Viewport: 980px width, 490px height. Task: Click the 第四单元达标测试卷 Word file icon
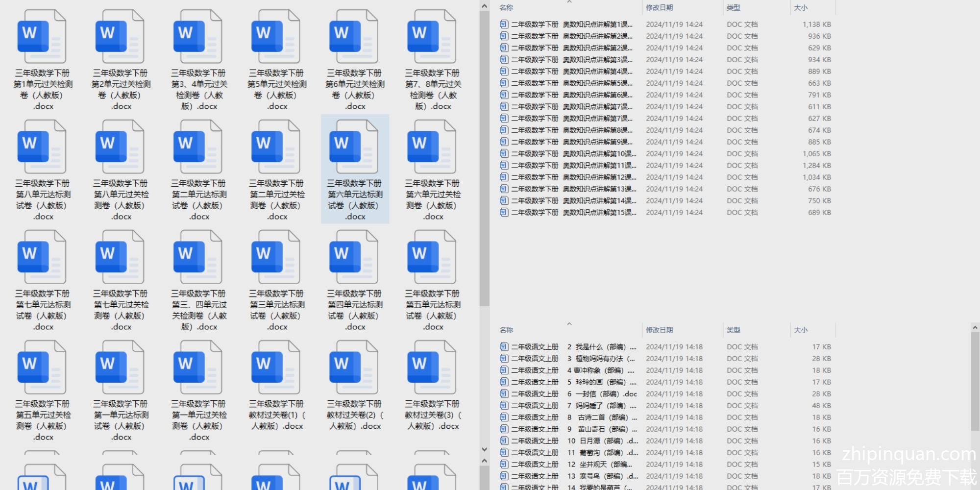pos(353,258)
